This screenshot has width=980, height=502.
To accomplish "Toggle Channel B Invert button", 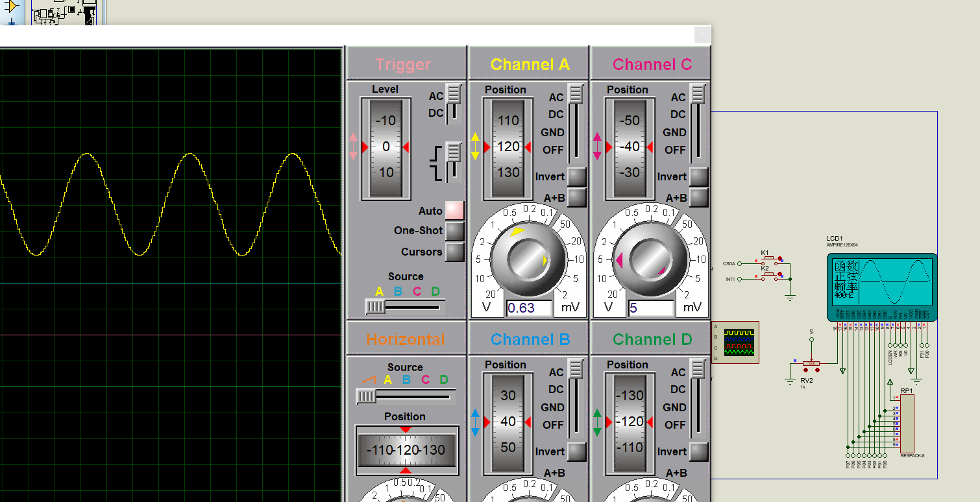I will tap(576, 451).
